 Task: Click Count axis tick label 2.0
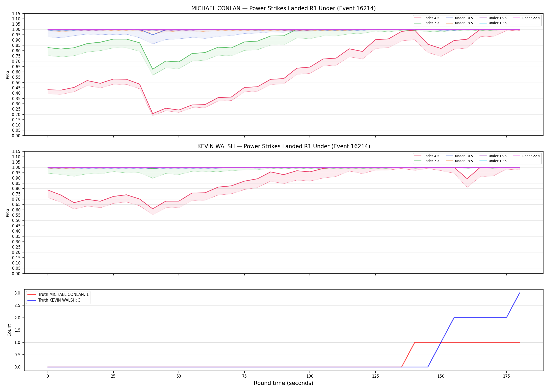click(17, 318)
